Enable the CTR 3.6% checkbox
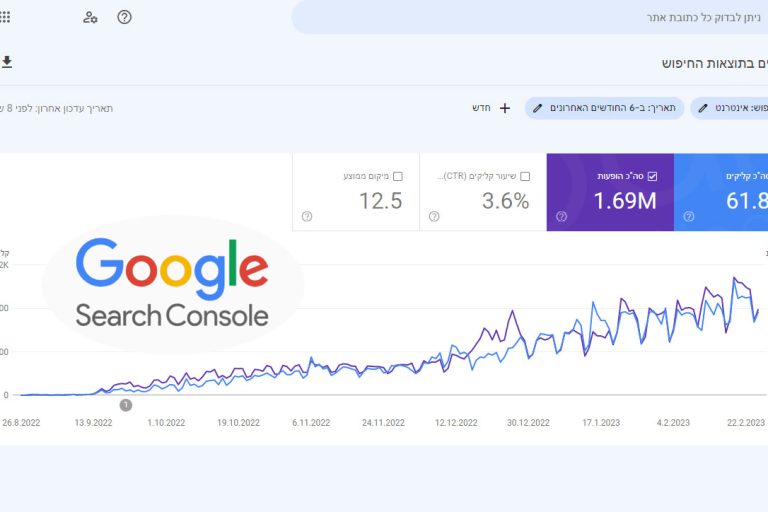Image resolution: width=768 pixels, height=512 pixels. click(x=525, y=176)
